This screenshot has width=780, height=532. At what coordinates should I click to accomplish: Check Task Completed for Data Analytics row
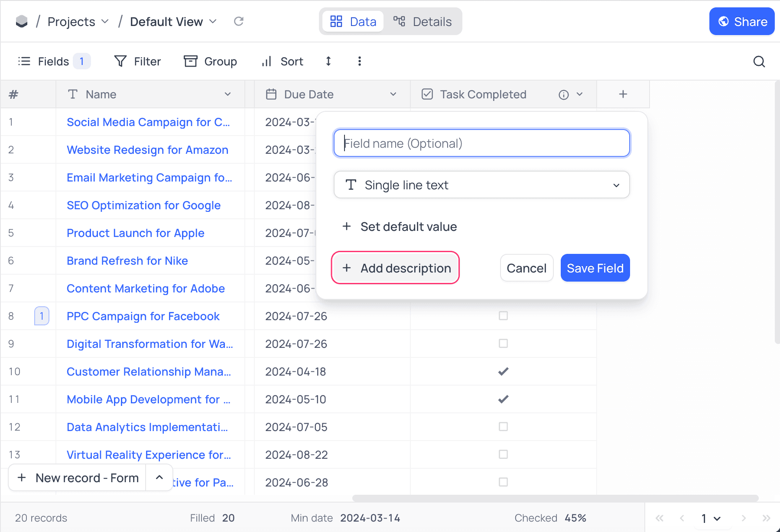pos(503,427)
